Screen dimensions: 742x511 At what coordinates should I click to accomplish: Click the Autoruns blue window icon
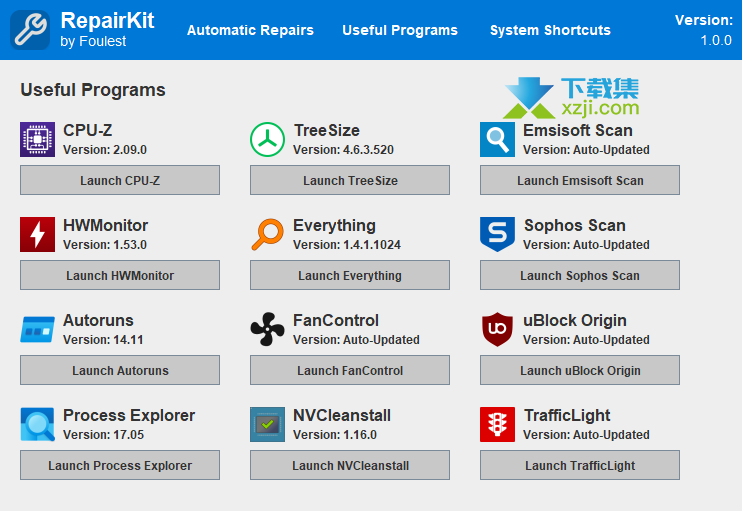37,329
